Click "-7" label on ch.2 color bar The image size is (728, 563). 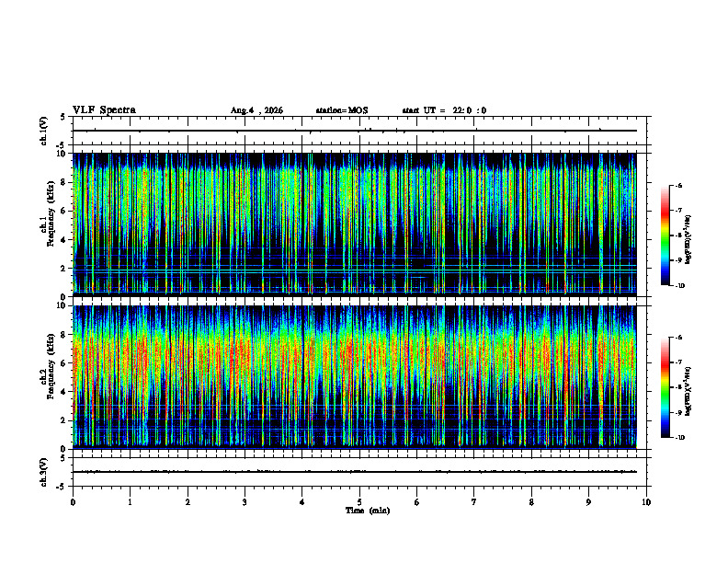[x=678, y=362]
